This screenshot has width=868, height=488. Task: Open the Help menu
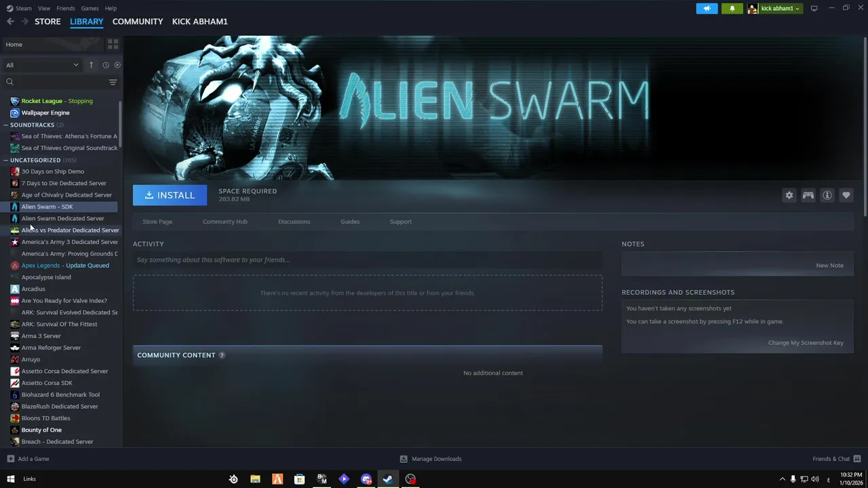click(x=111, y=8)
